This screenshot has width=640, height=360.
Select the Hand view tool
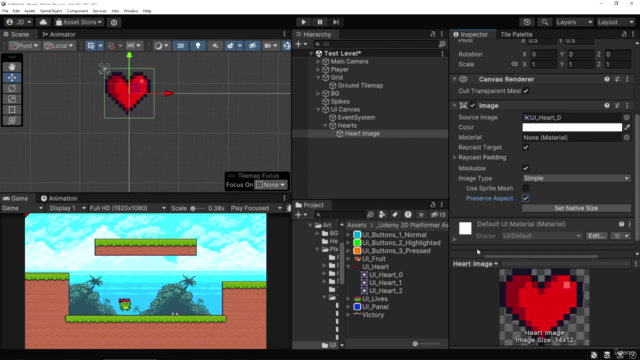pos(12,67)
